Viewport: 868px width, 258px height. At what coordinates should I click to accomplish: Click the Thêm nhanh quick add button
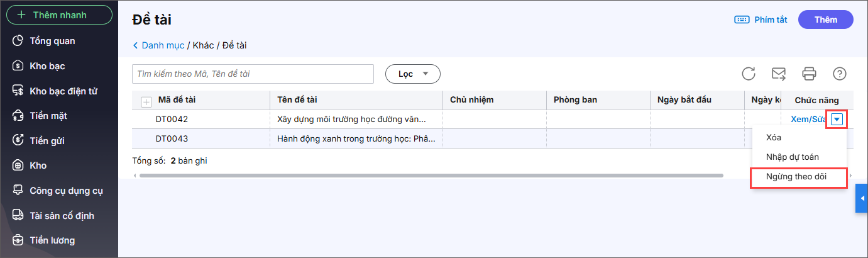[x=59, y=14]
